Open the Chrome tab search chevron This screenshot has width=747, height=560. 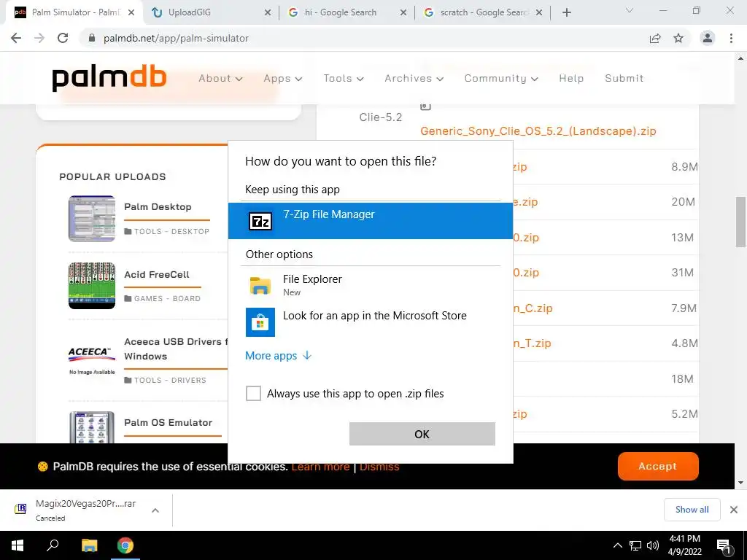pos(630,10)
